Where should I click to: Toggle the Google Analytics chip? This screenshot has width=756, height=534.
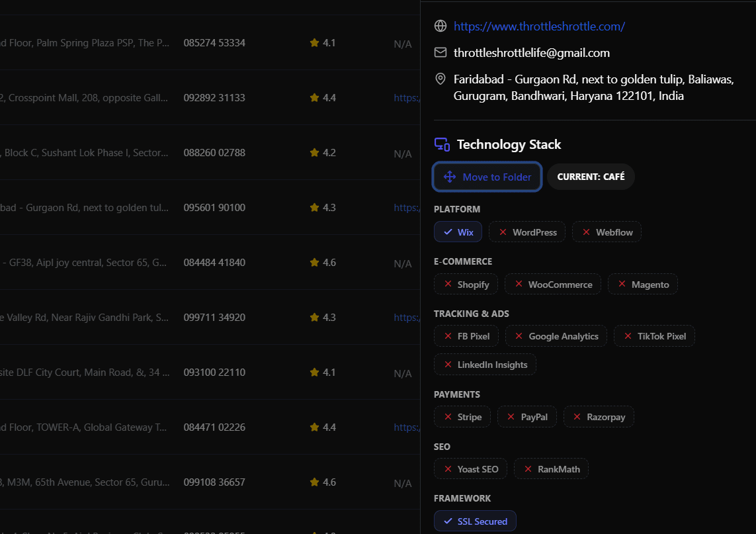click(x=556, y=336)
